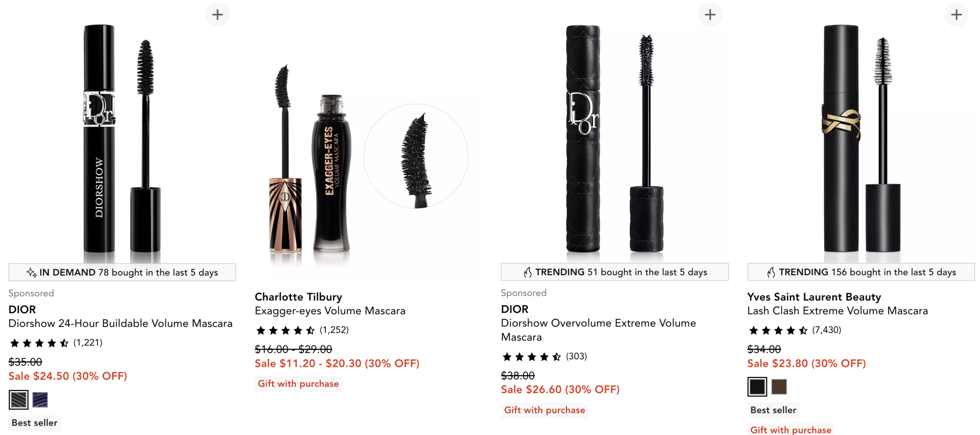Click the star rating of Diorshow 24-Hour mascara
Screen dimensions: 980x435
(39, 343)
